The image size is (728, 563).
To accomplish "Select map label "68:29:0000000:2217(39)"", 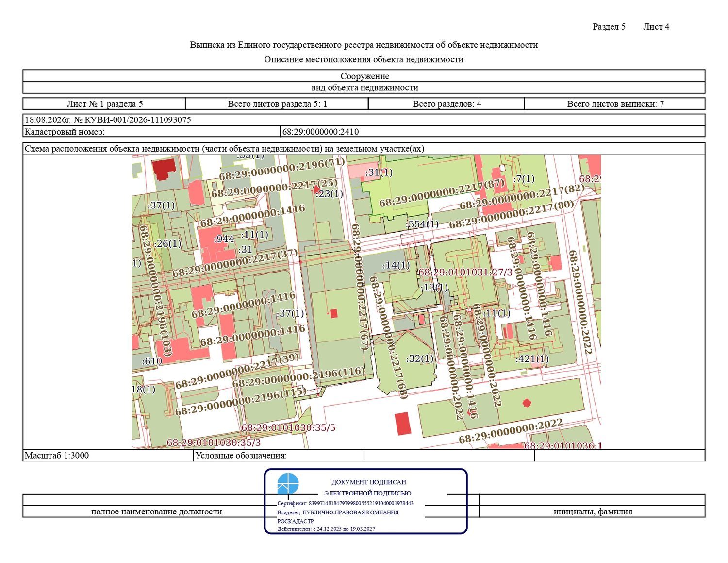I will click(237, 371).
